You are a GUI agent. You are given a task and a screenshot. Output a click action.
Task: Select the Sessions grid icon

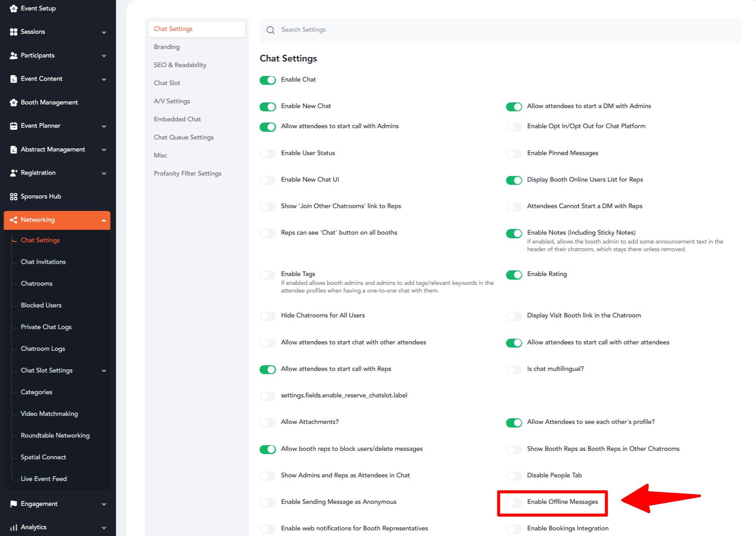click(13, 32)
